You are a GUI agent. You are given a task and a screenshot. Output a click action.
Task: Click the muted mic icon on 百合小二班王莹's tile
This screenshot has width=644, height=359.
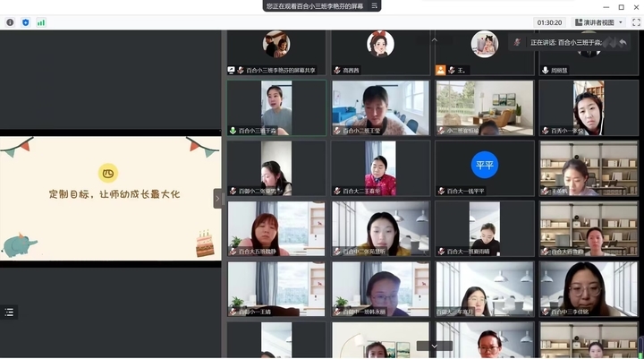tap(337, 131)
